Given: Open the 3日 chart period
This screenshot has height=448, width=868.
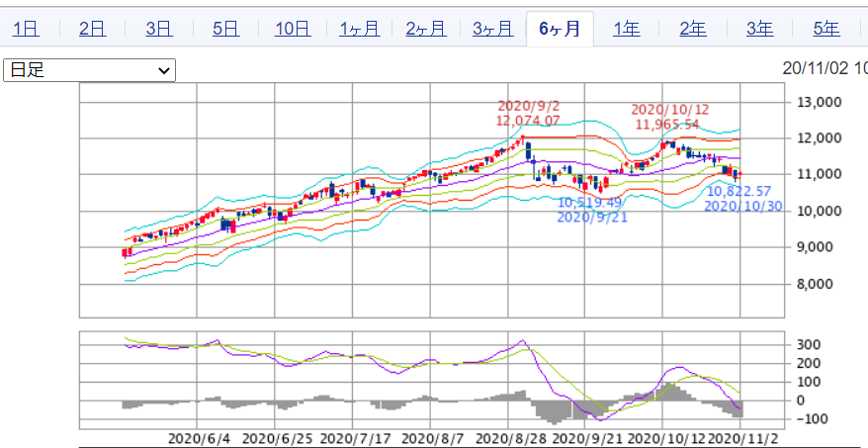Looking at the screenshot, I should pyautogui.click(x=158, y=29).
